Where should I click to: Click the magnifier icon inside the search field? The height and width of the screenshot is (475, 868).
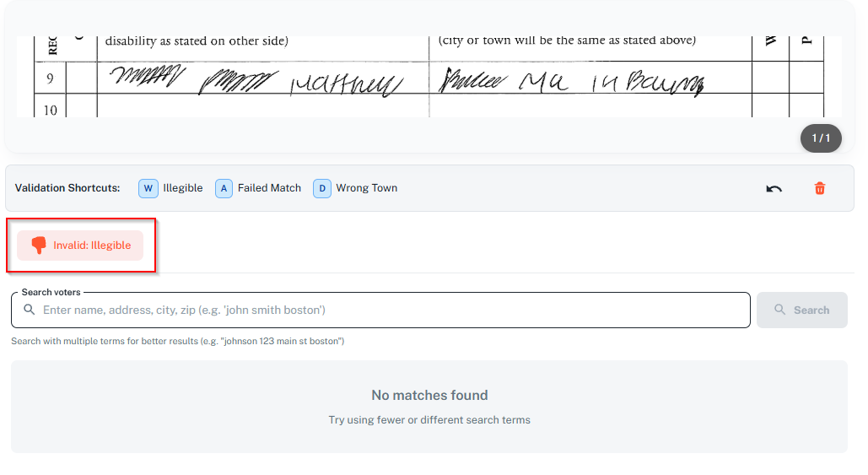[x=30, y=310]
